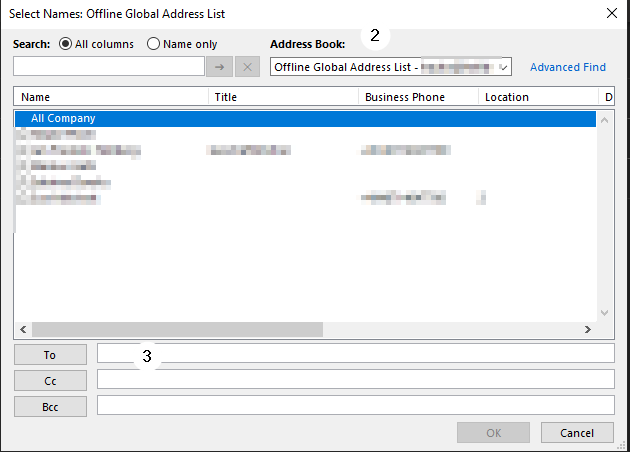Open the Address Book dropdown list

coord(504,67)
